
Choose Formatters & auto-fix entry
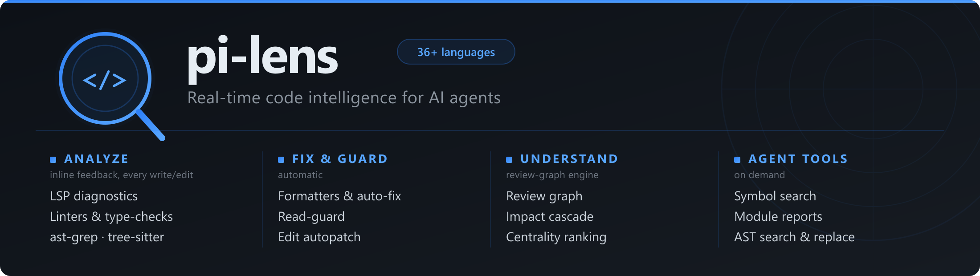tap(339, 196)
